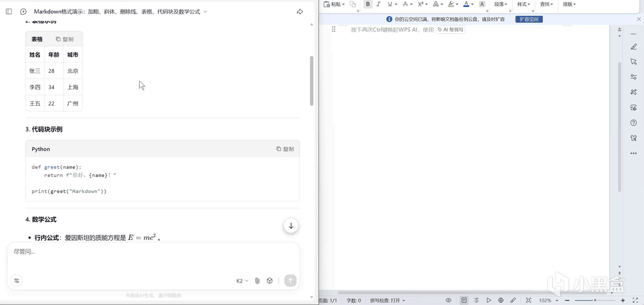Start a new chat with plus bubble icon
The height and width of the screenshot is (305, 644).
[24, 11]
